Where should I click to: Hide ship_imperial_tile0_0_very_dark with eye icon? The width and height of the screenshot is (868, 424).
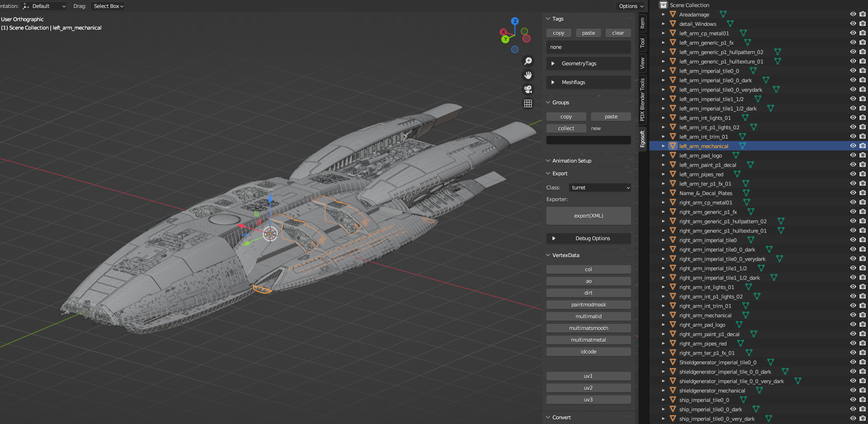pyautogui.click(x=853, y=418)
